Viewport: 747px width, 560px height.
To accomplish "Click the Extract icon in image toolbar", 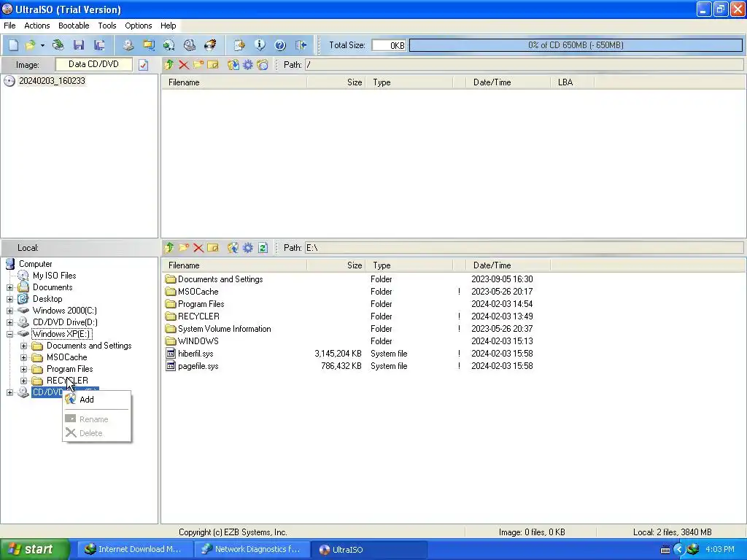I will click(x=233, y=65).
